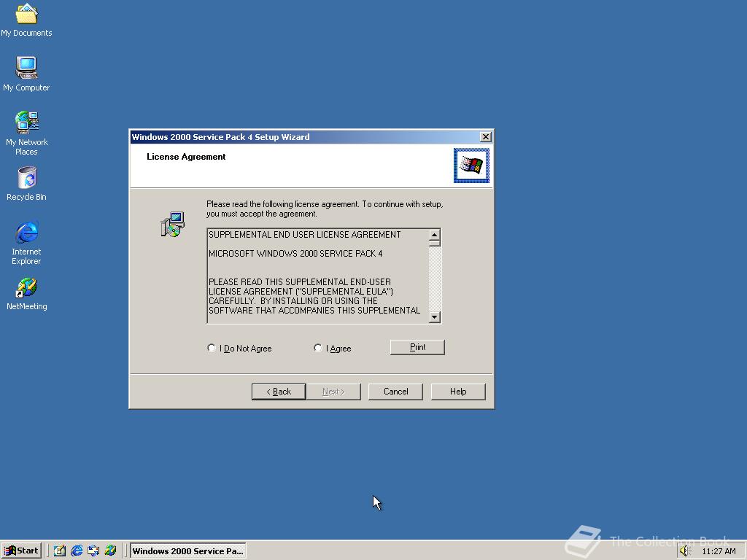Image resolution: width=747 pixels, height=560 pixels.
Task: Click the license scrollbar down arrow
Action: (x=435, y=316)
